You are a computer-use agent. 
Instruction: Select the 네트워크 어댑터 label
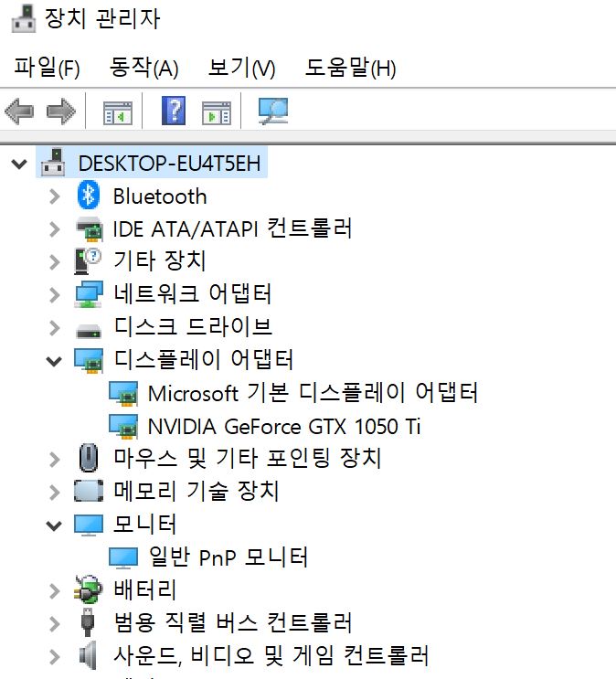[193, 294]
